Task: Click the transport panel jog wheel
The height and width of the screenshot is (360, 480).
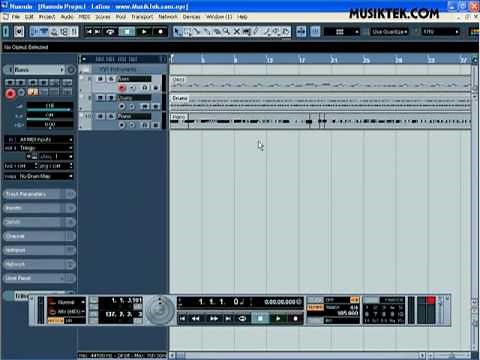Action: [160, 310]
